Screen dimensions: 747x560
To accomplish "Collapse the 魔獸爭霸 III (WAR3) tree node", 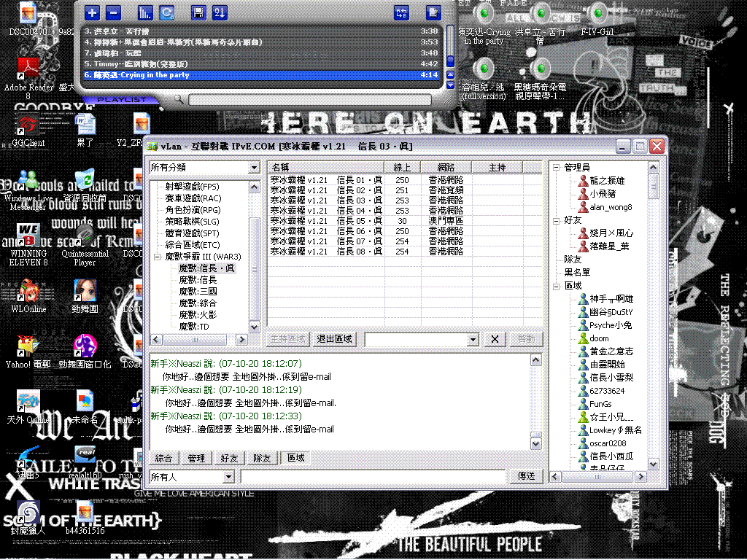I will 158,257.
